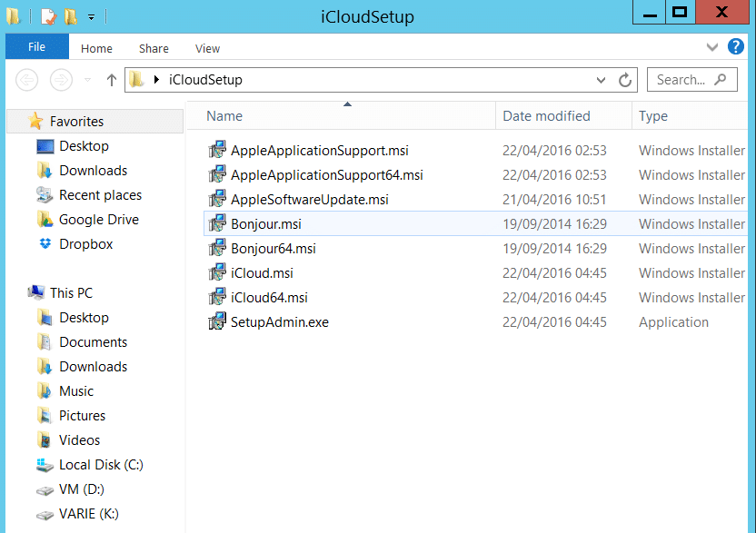756x533 pixels.
Task: Select the AppleSoftwareUpdate.msi file name
Action: (x=310, y=200)
